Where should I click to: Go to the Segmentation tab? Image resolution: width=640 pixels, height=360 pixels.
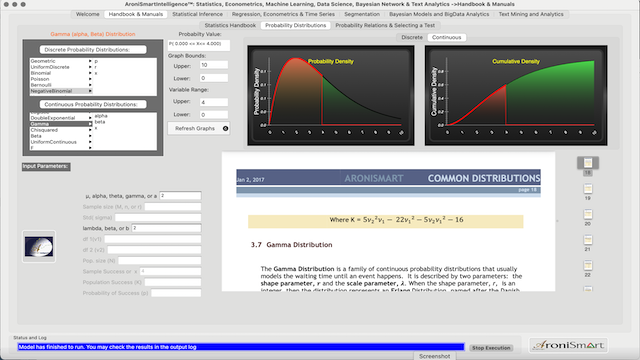[362, 14]
